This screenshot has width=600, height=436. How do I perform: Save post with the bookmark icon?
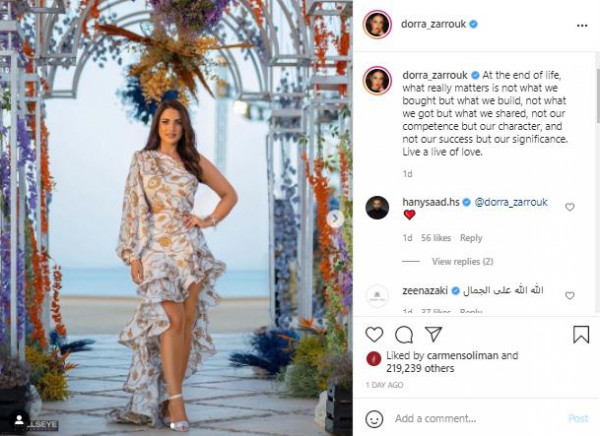pyautogui.click(x=581, y=334)
